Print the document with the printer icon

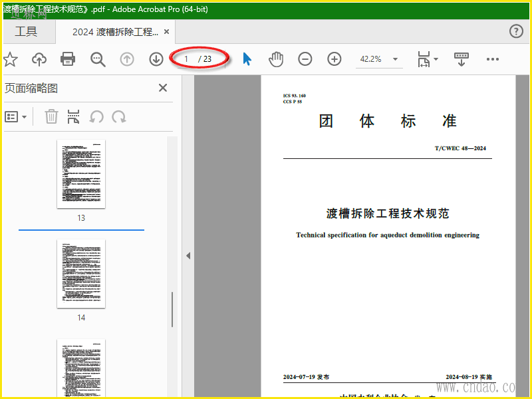coord(68,59)
